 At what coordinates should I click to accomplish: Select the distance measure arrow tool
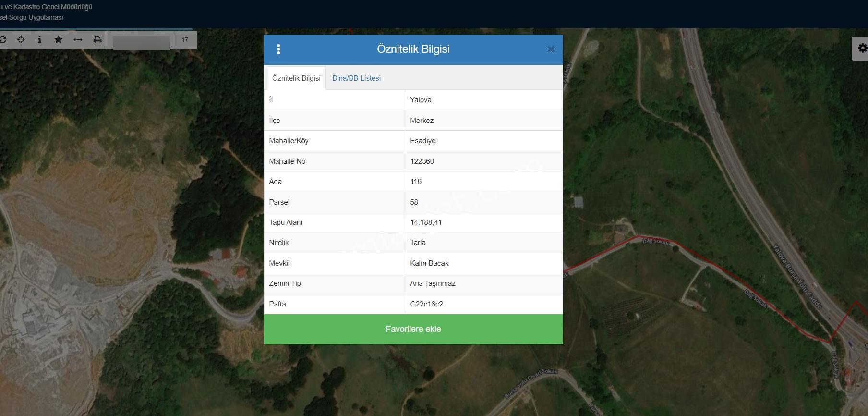(78, 40)
